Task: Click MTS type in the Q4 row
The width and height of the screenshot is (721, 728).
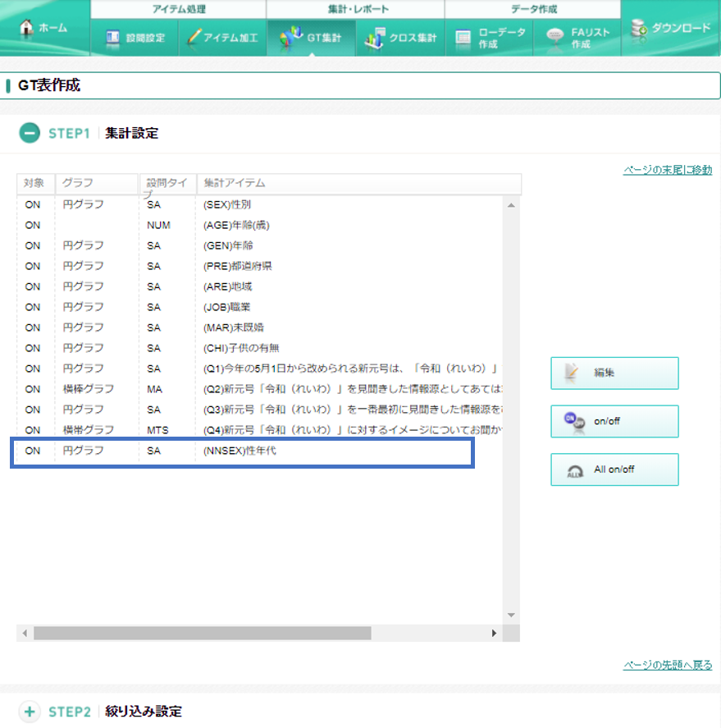Action: [157, 430]
